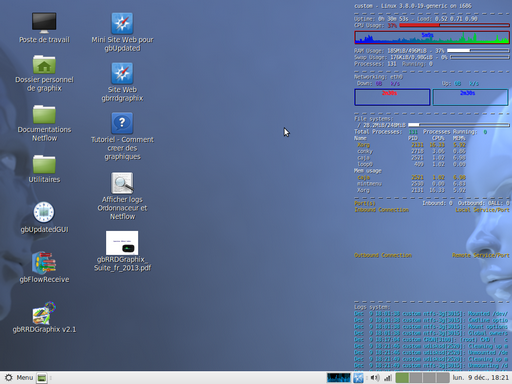Screen dimensions: 512x384
Task: Switch to the fourth workspace in the pager
Action: pos(443,378)
